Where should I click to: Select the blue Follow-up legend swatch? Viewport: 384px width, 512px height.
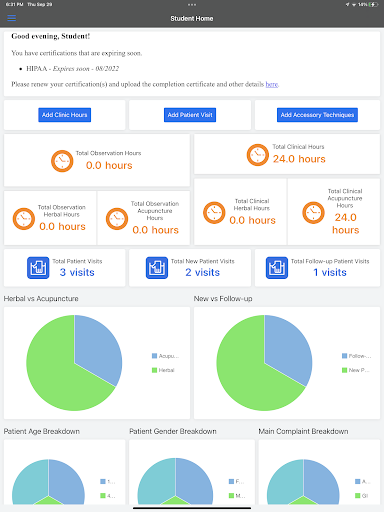tap(345, 356)
